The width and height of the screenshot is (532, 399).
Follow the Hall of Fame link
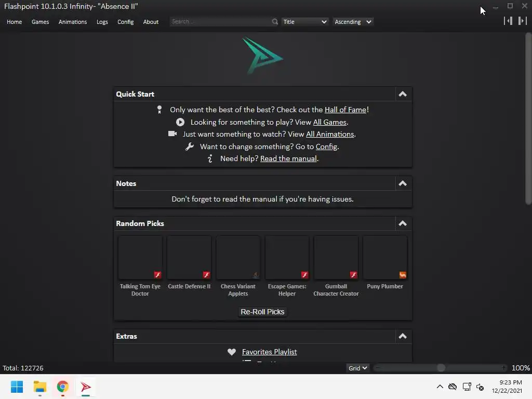point(345,110)
